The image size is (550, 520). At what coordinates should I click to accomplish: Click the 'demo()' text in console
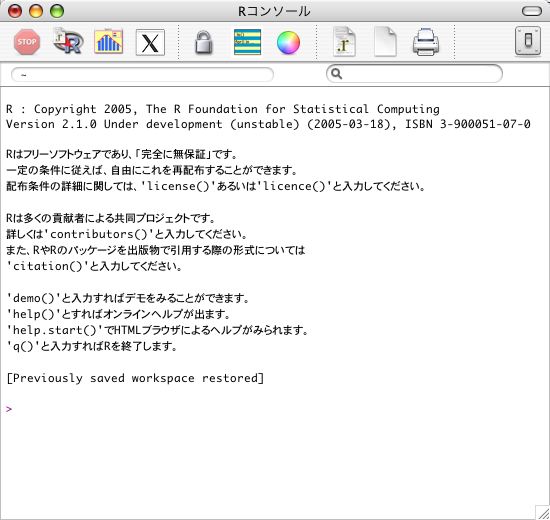point(34,298)
